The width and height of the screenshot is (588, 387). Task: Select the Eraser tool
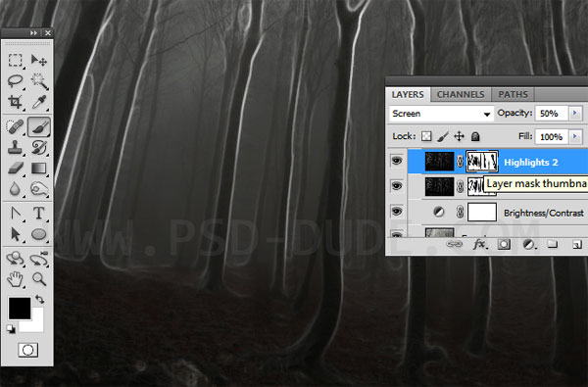15,168
